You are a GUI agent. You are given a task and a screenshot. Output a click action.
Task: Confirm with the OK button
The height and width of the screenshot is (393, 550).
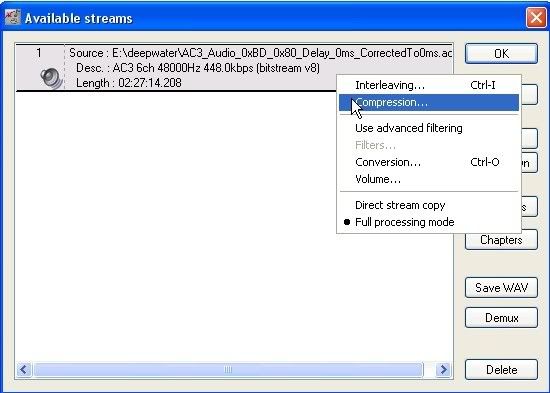tap(501, 54)
